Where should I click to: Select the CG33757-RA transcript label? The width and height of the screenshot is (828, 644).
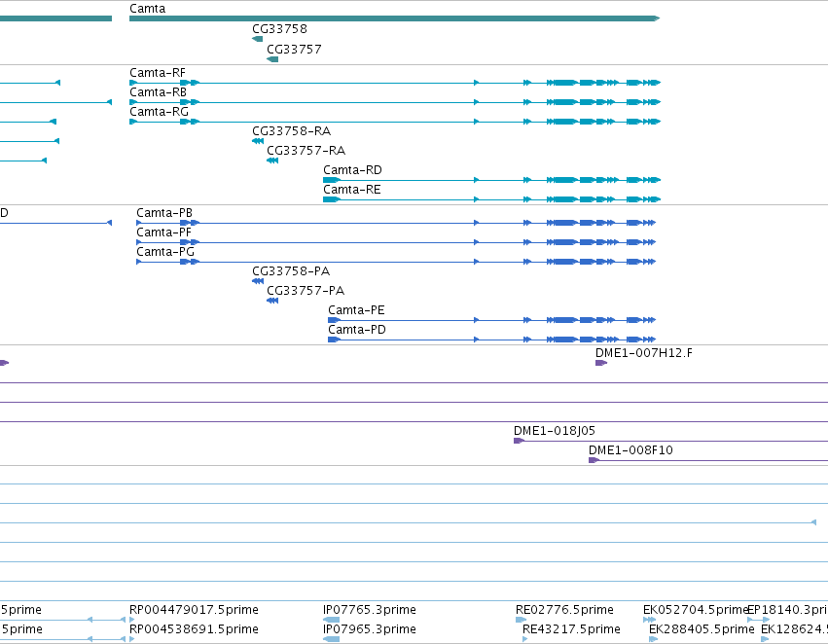click(x=306, y=151)
